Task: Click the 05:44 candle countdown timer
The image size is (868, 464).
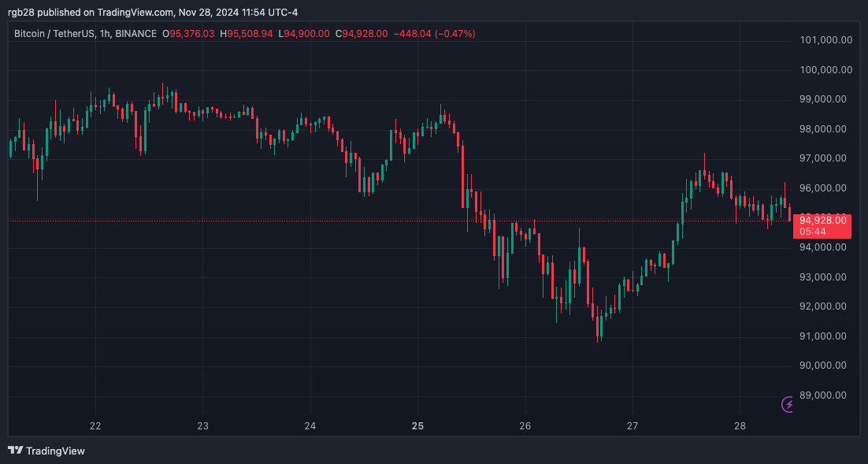Action: [812, 232]
